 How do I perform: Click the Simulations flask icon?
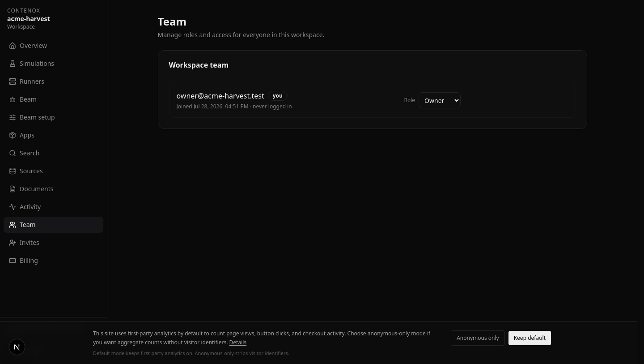point(13,64)
